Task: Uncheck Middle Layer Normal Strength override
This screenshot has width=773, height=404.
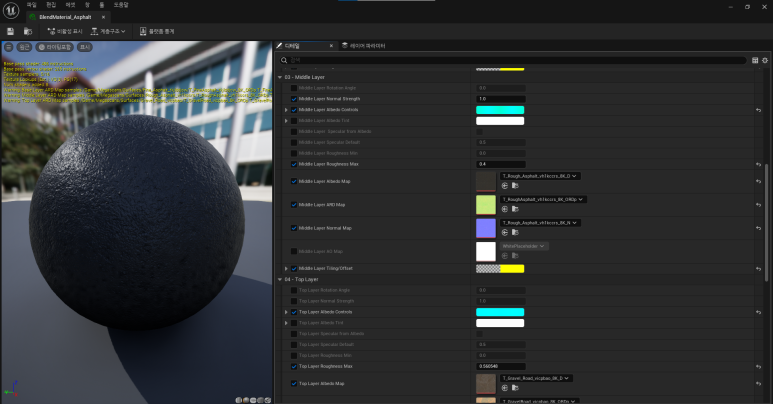Action: coord(294,99)
